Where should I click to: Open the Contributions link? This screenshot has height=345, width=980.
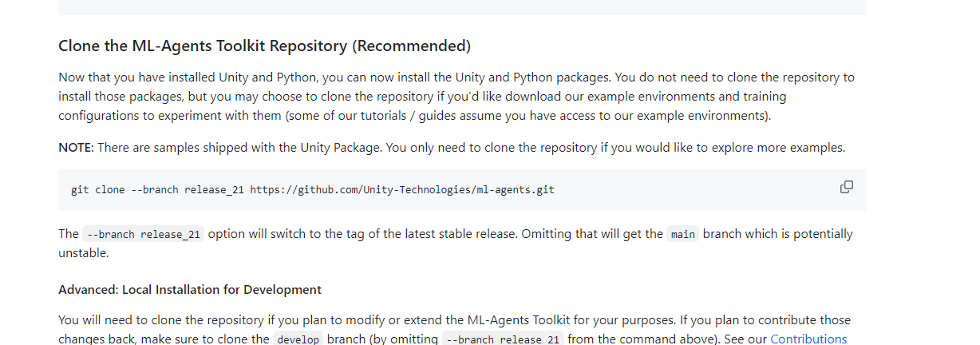[808, 339]
